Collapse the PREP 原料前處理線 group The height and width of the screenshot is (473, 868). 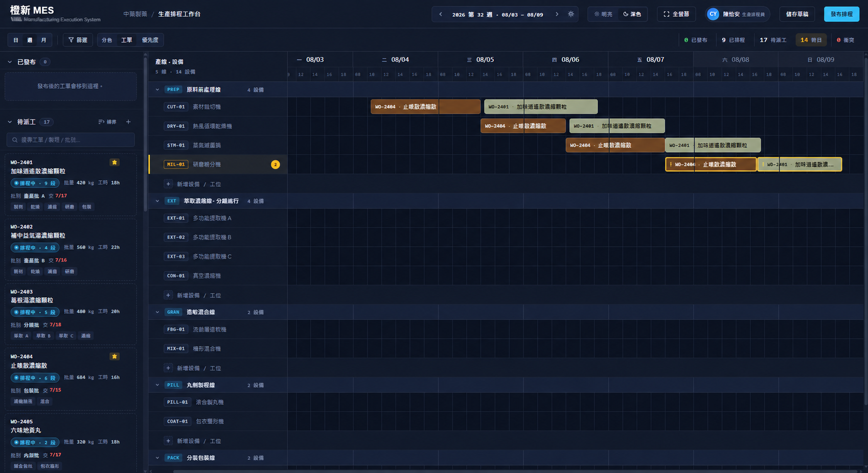(x=157, y=90)
